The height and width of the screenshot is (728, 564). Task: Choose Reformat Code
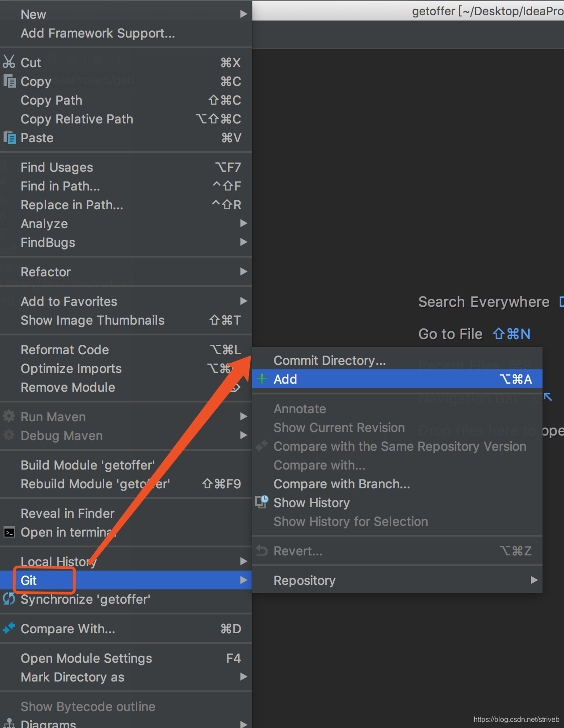point(126,350)
